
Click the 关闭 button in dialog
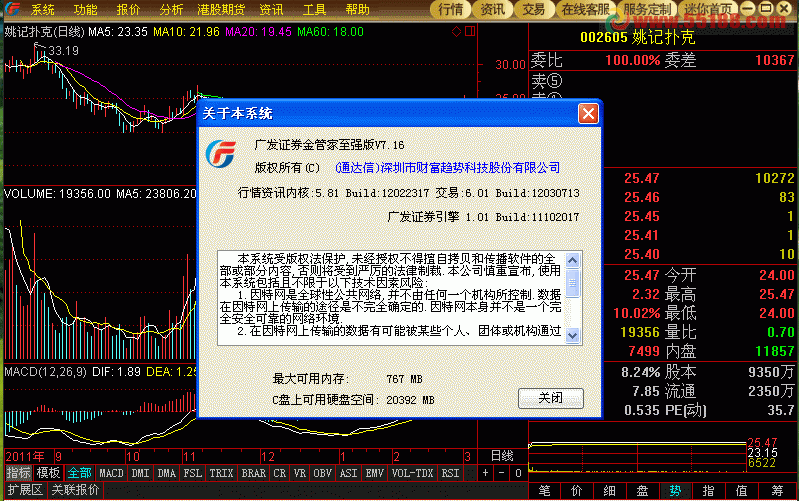550,398
